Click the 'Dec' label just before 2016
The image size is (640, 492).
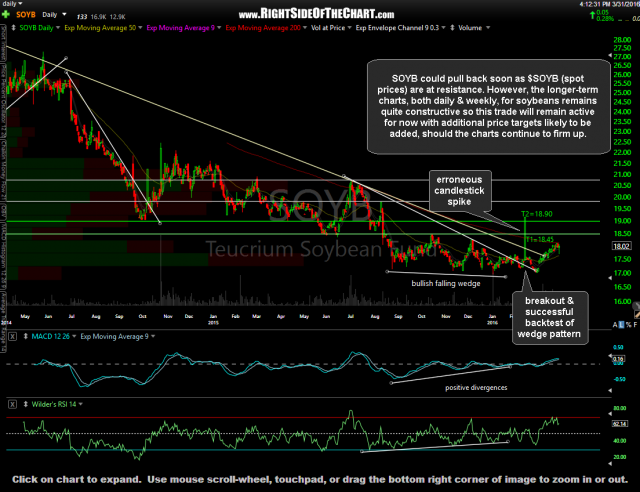[x=468, y=316]
